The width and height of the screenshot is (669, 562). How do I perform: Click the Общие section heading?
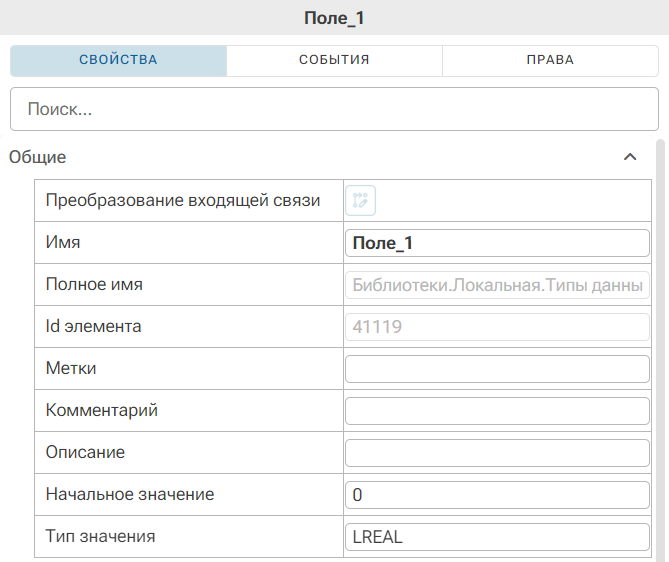click(38, 157)
